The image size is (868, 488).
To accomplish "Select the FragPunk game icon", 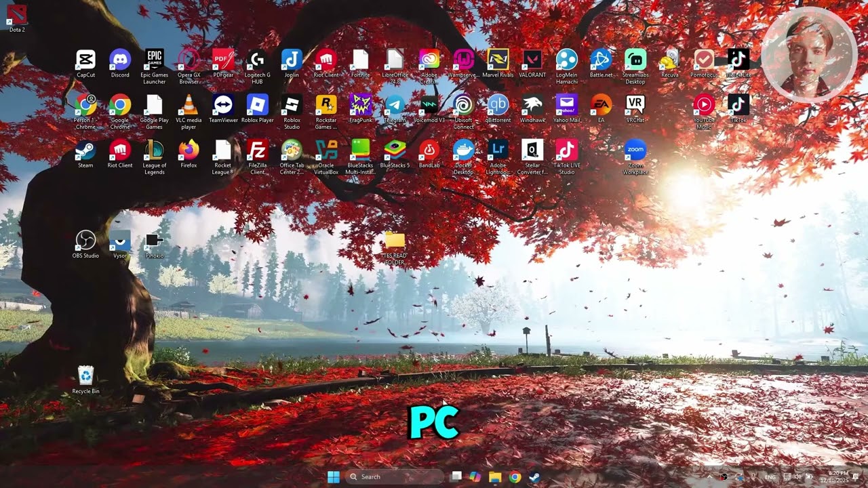I will pos(360,108).
